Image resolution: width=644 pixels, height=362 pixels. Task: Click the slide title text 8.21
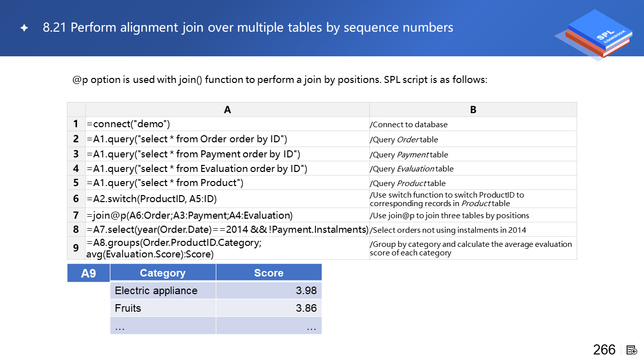point(248,28)
